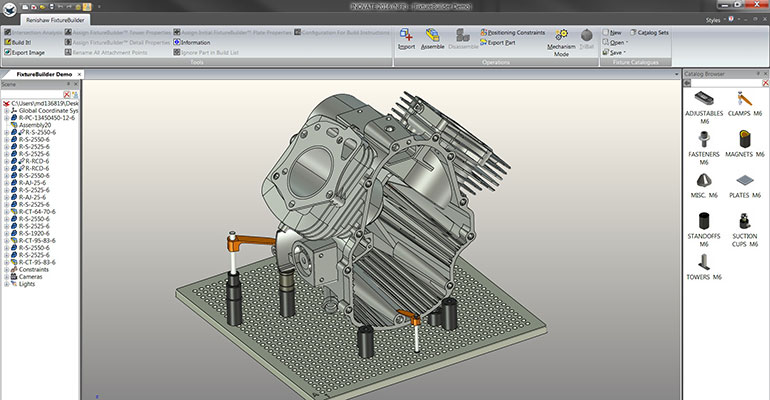Image resolution: width=770 pixels, height=400 pixels.
Task: Click the quick access toolbar customize arrow
Action: 99,7
